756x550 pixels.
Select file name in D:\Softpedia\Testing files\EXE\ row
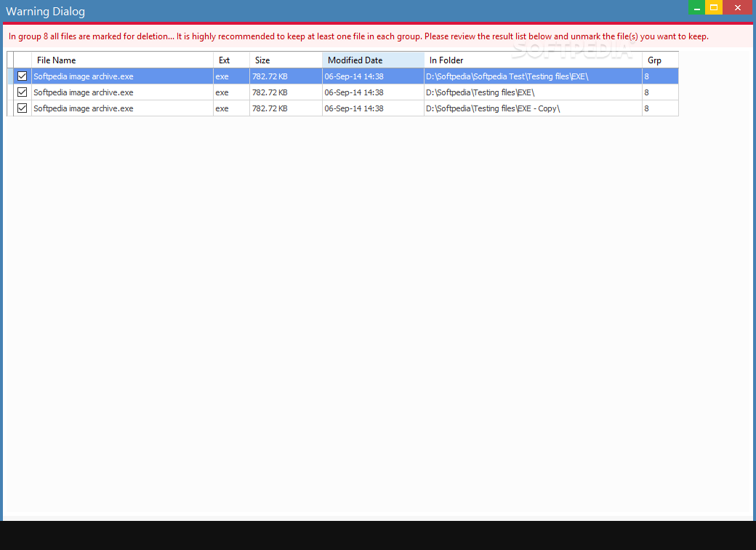(84, 92)
